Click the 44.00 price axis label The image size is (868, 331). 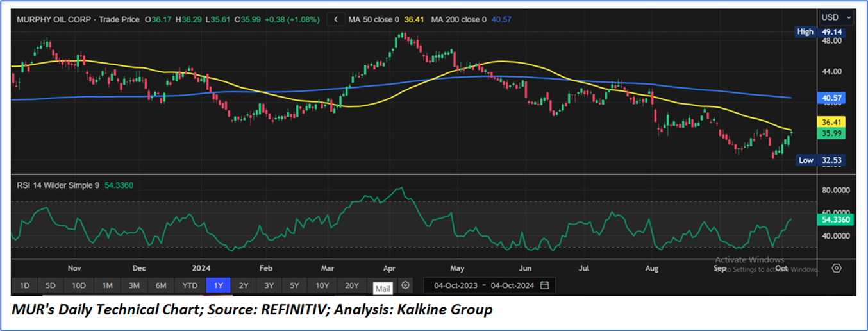click(831, 72)
